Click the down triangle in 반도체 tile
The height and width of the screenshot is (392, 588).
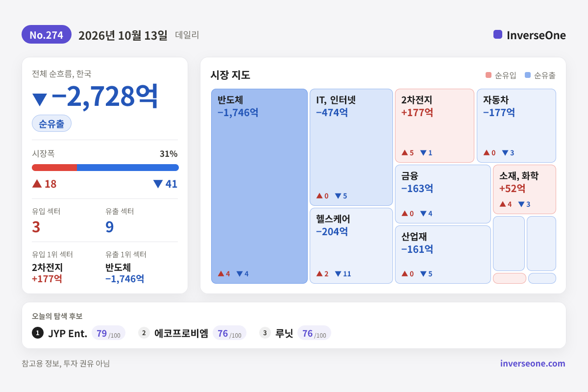click(x=240, y=274)
